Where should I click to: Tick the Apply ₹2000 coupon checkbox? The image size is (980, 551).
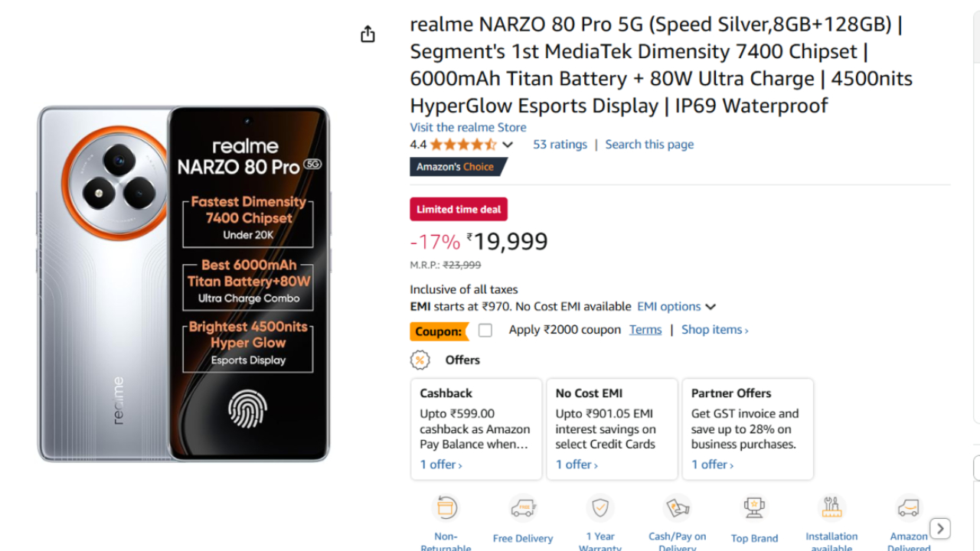pos(485,331)
